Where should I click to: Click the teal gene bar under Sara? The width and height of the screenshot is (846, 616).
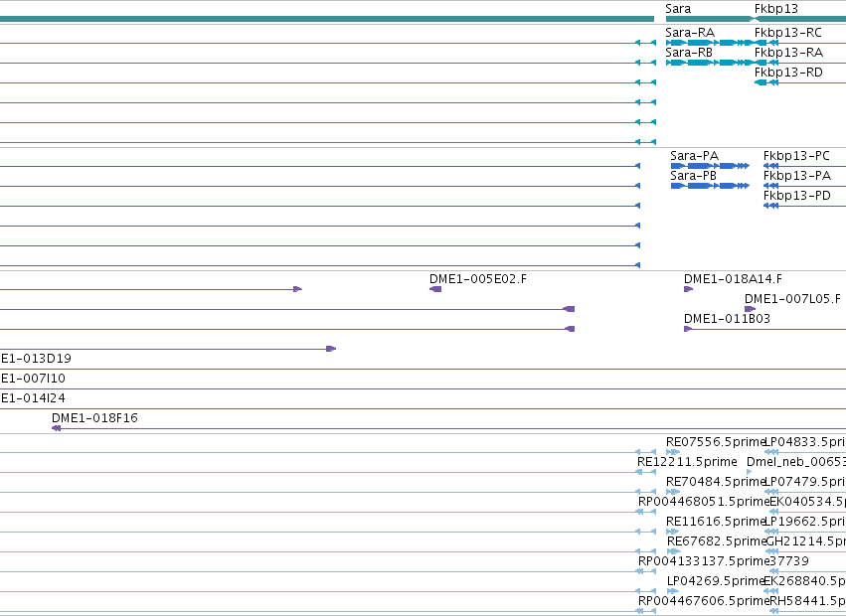pos(709,19)
